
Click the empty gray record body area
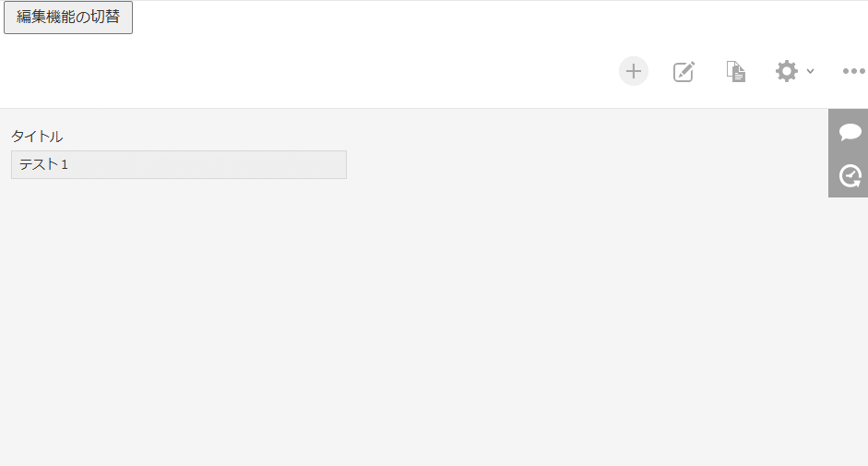coord(415,323)
